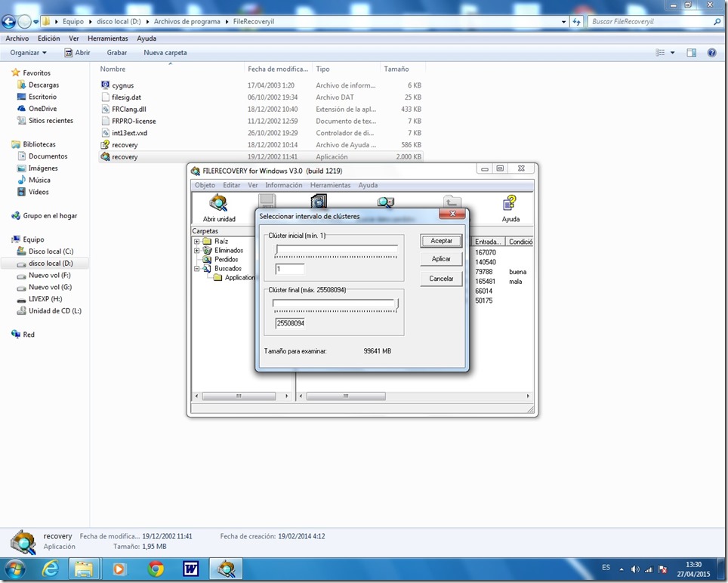
Task: Select cygnus file icon in Explorer
Action: (x=106, y=85)
